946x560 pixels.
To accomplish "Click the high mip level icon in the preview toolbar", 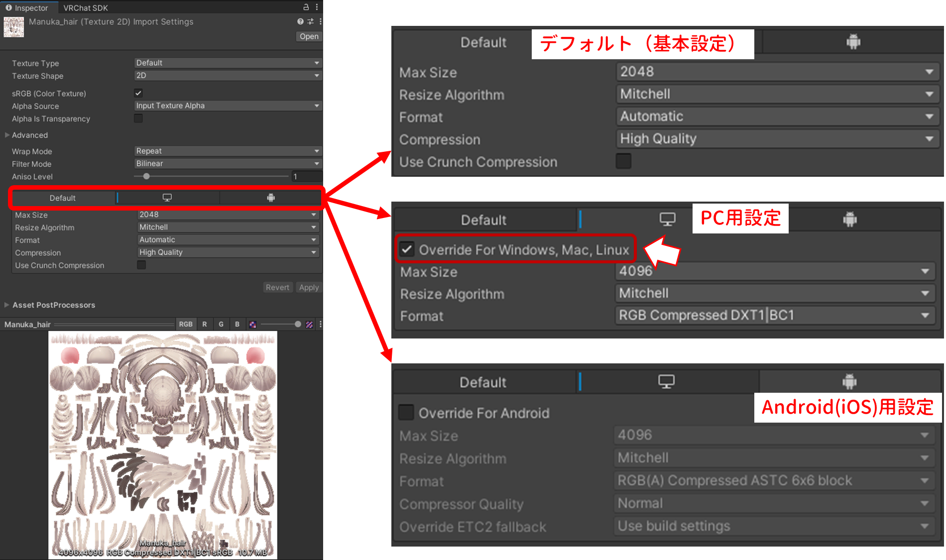I will pyautogui.click(x=309, y=325).
